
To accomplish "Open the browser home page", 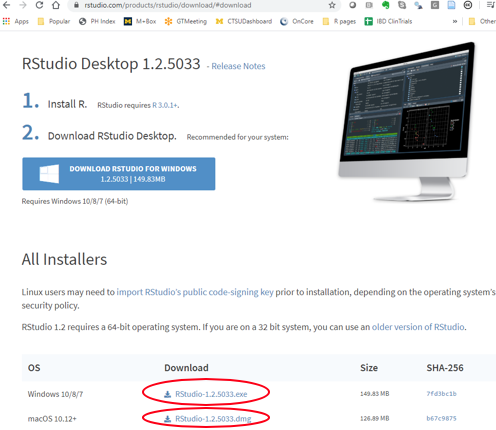I will [56, 5].
